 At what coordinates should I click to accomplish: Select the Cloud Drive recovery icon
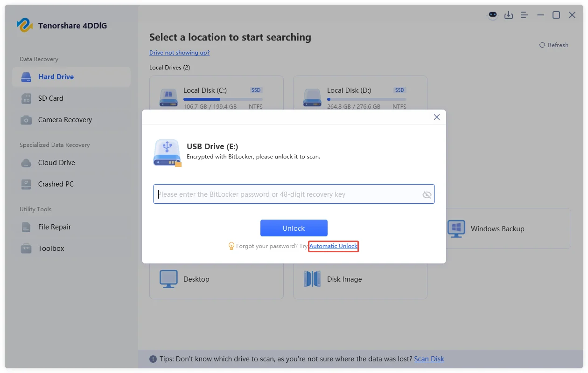coord(25,163)
